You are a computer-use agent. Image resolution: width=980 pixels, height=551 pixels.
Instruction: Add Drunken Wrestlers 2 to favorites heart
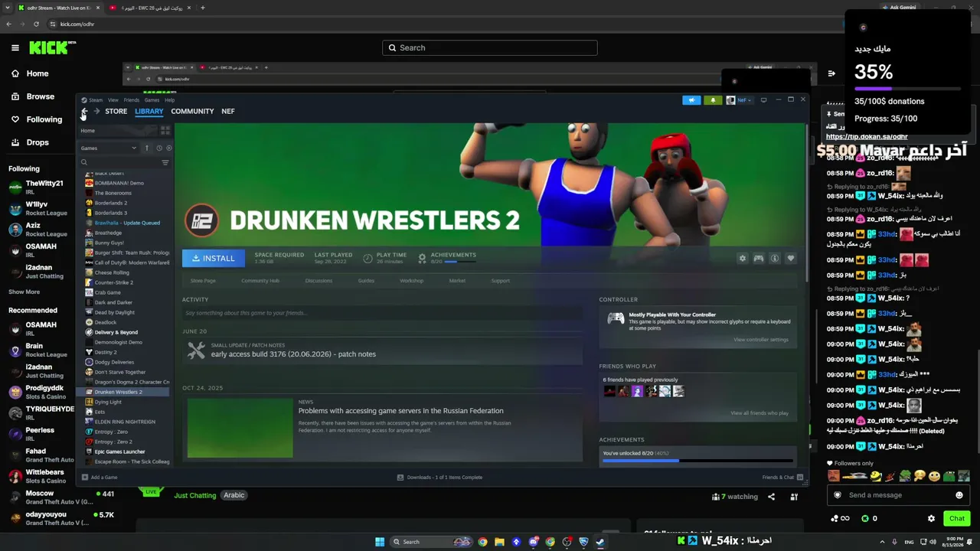point(791,259)
